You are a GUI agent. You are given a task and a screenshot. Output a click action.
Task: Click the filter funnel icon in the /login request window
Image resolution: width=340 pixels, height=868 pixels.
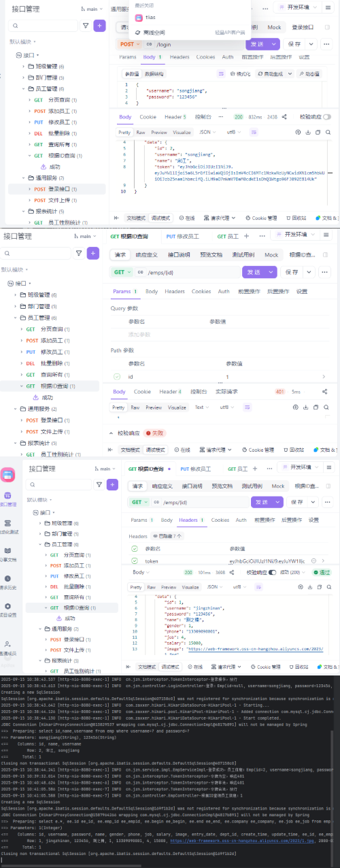[x=86, y=25]
